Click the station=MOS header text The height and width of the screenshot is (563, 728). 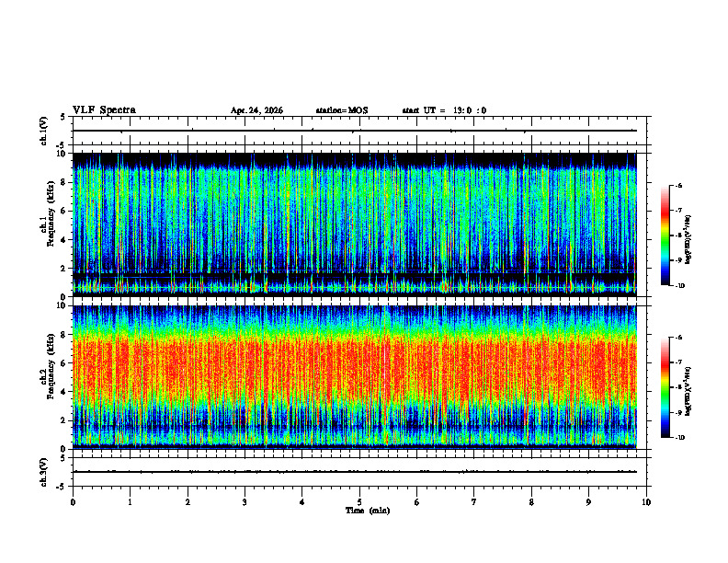[342, 110]
